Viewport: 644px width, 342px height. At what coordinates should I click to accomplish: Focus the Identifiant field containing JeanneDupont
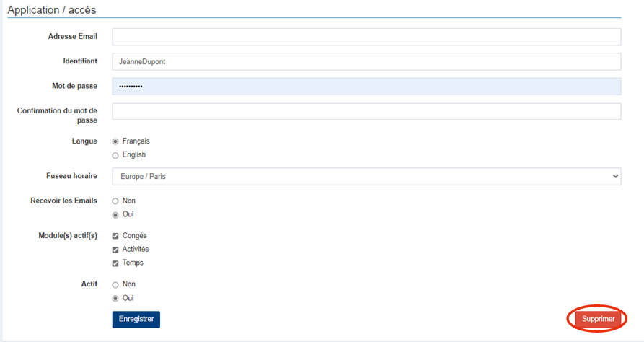[366, 62]
